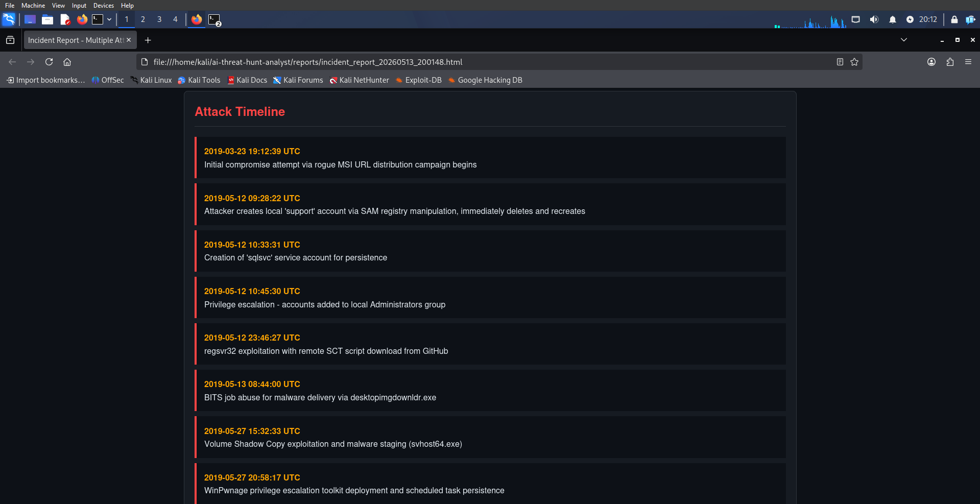Open the notifications bell icon

tap(893, 19)
